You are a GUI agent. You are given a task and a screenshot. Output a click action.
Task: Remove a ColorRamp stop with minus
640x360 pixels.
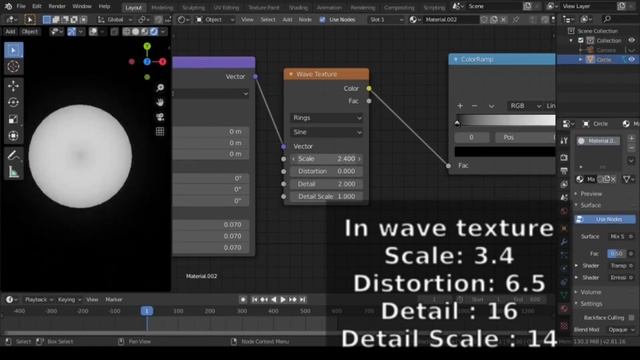(474, 106)
